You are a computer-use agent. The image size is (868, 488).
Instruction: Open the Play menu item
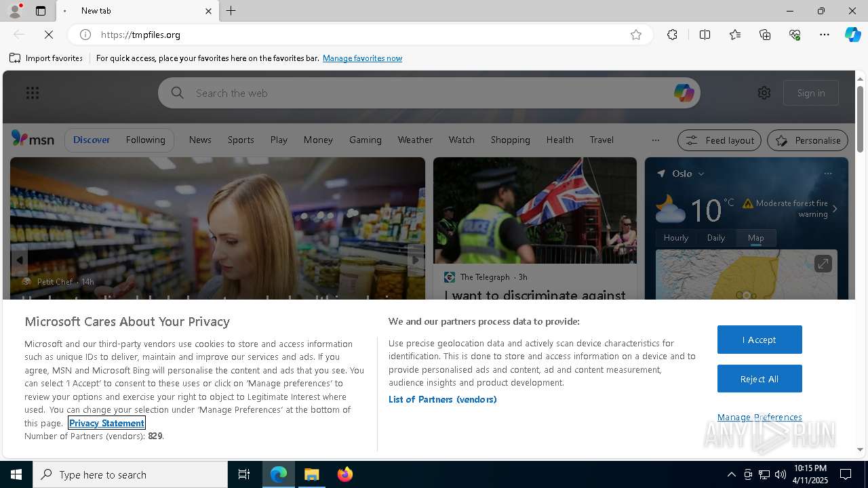(279, 140)
